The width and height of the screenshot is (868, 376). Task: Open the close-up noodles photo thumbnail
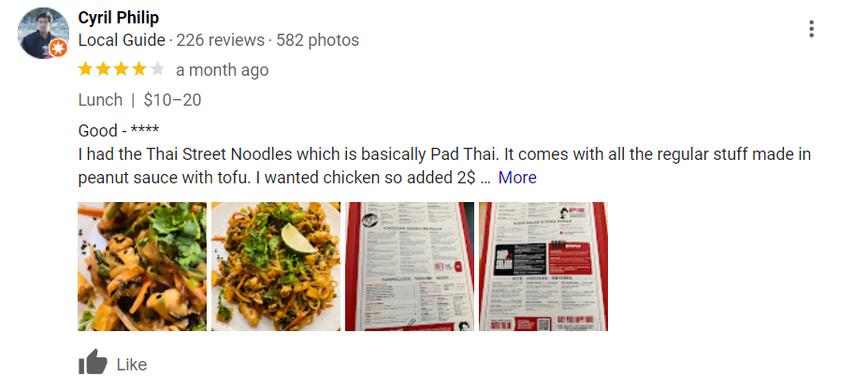142,267
